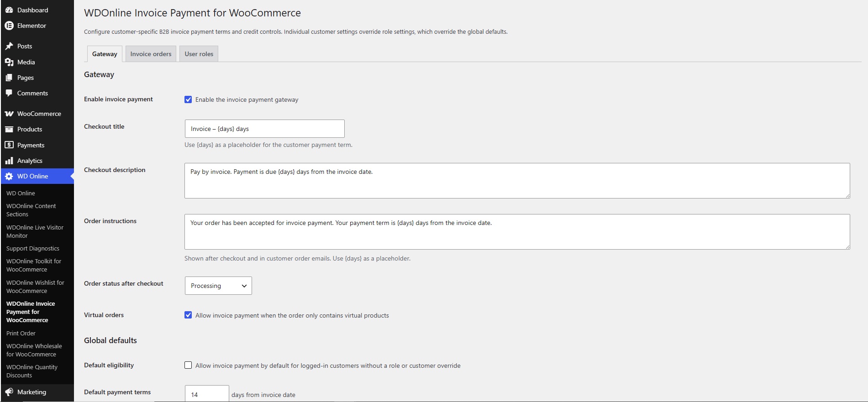Viewport: 868px width, 402px height.
Task: Open the Analytics menu
Action: [x=37, y=161]
